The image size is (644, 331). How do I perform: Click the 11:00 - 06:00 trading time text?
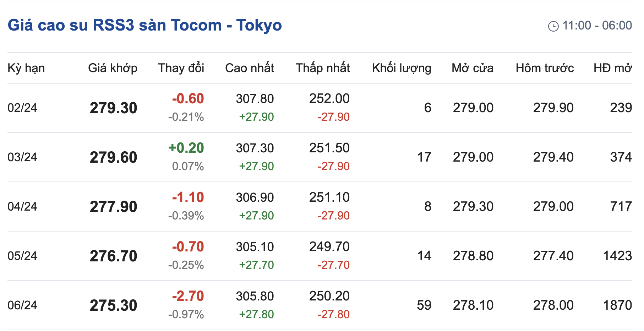click(597, 26)
